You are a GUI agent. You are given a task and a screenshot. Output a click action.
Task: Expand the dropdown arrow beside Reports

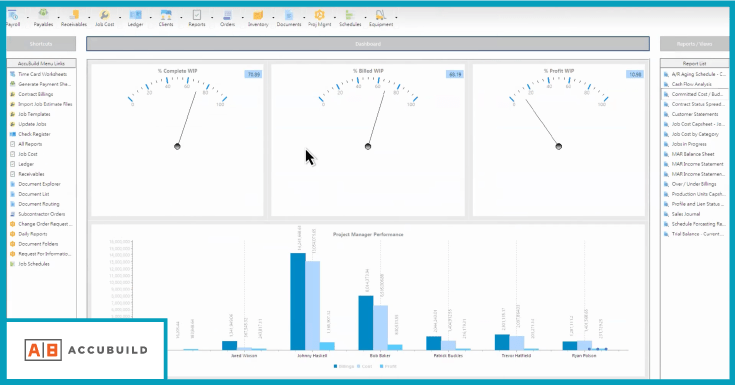[212, 18]
